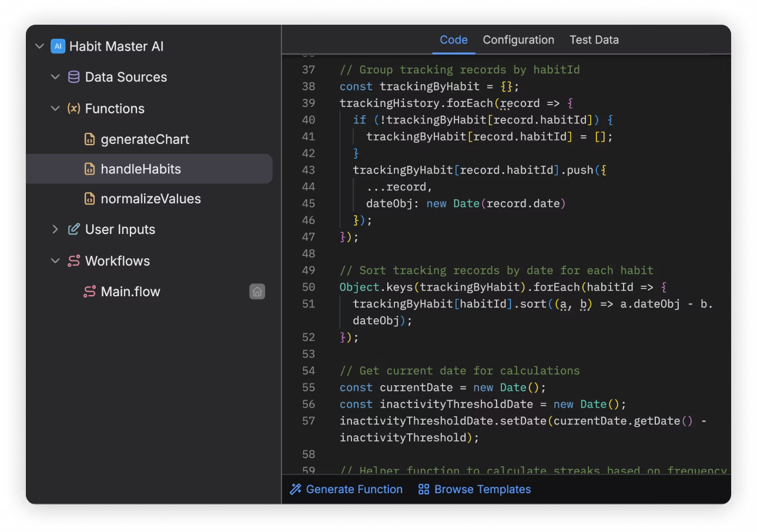Click the Habit Master AI app icon
The width and height of the screenshot is (757, 532).
[57, 46]
